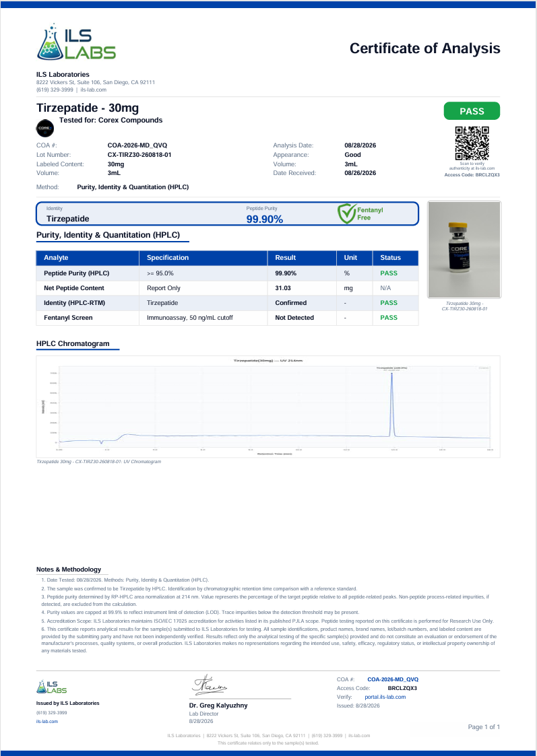
Task: Open the ils-lab.com link in footer
Action: (x=47, y=721)
